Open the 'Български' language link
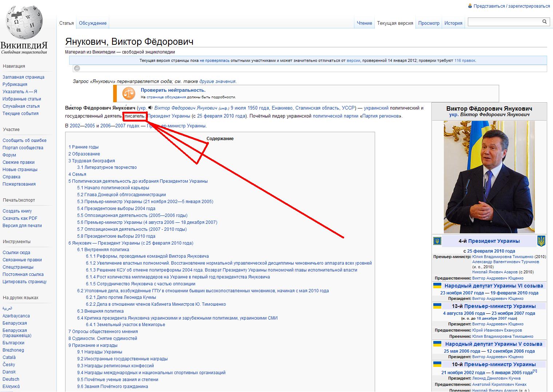553x392 pixels. [13, 343]
